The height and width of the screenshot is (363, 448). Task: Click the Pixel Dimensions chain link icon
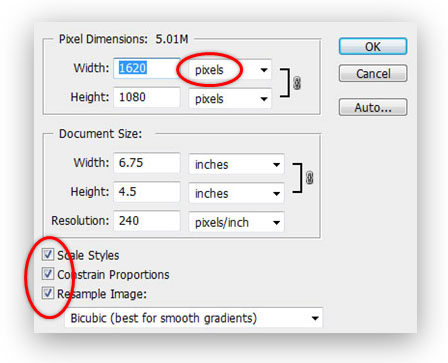pyautogui.click(x=297, y=83)
